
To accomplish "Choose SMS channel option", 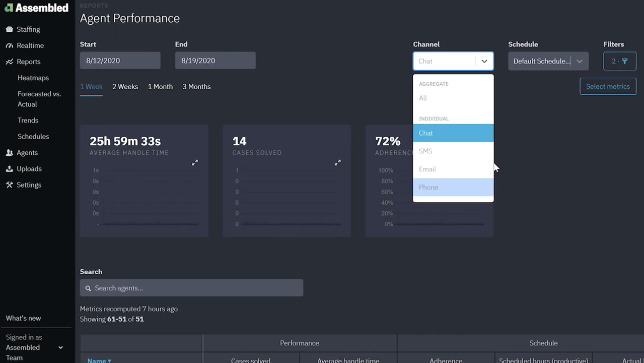I will pyautogui.click(x=453, y=151).
